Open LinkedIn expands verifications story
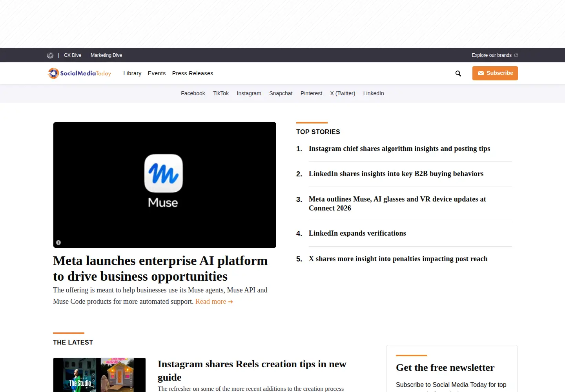Viewport: 565px width, 392px height. coord(357,233)
